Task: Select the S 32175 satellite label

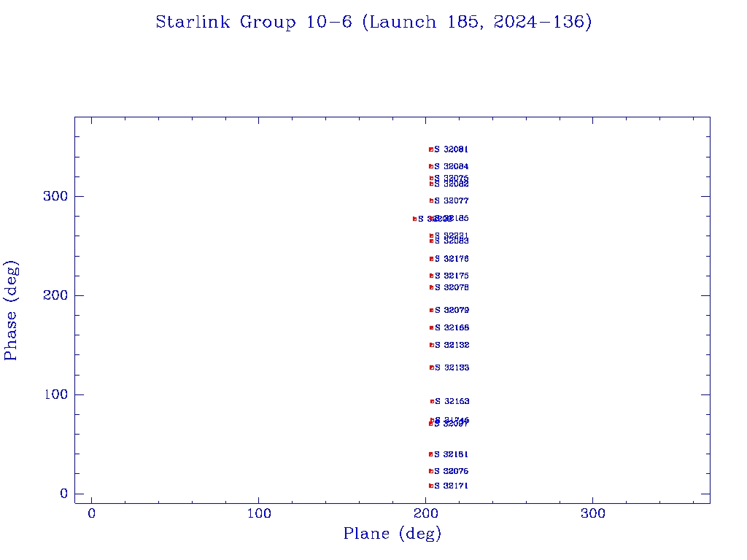Action: coord(452,276)
